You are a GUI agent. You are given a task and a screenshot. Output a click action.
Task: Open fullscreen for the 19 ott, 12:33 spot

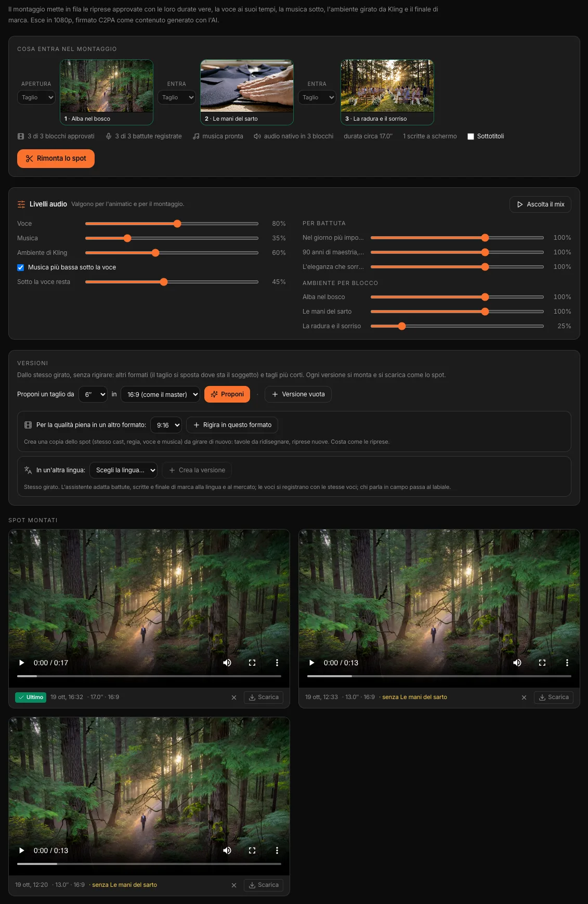click(542, 663)
